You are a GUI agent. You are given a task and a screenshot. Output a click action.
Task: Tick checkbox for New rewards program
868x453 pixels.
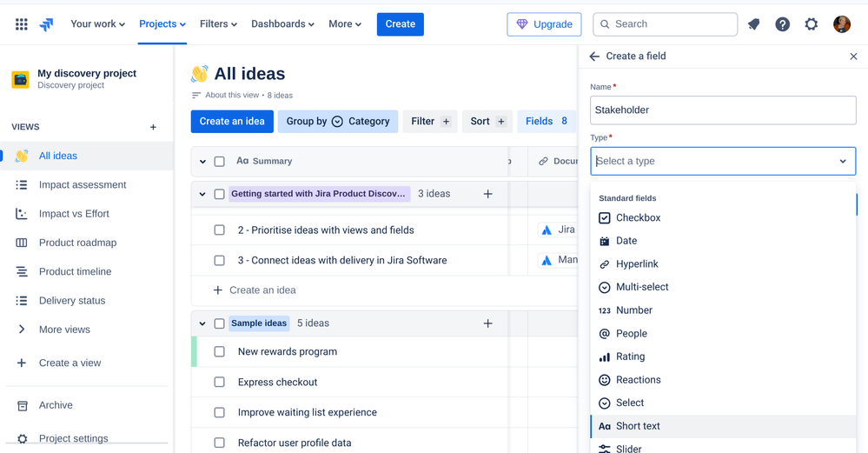tap(220, 351)
